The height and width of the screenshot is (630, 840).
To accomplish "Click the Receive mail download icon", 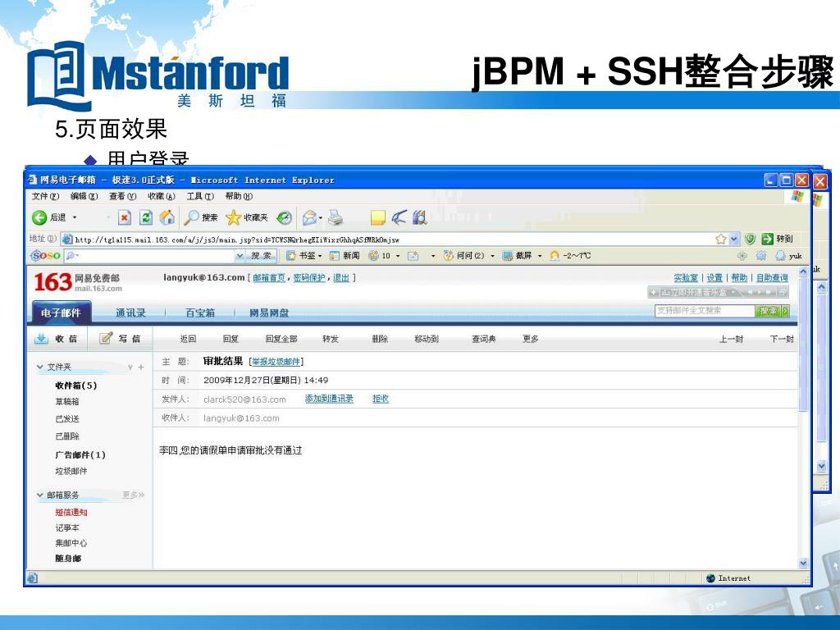I will (41, 339).
